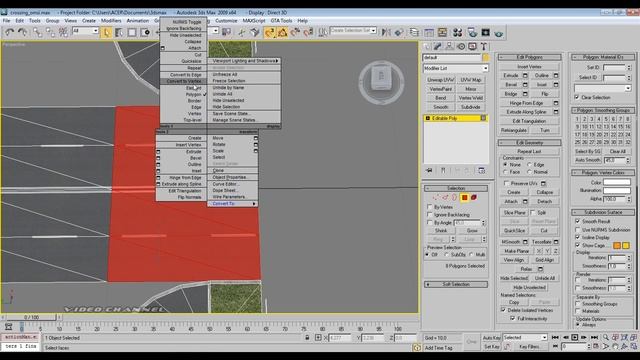Click the Redo arrow in the main toolbar
The width and height of the screenshot is (640, 360).
[x=22, y=32]
